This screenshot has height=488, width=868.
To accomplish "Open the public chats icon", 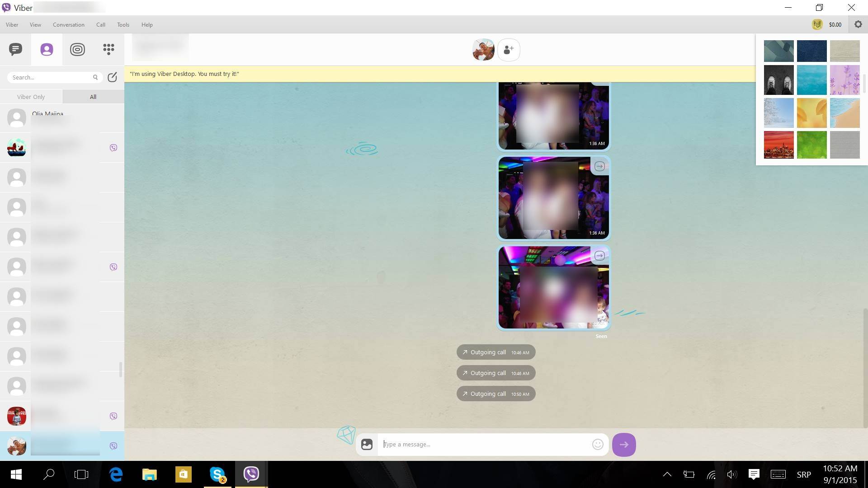I will [x=77, y=49].
